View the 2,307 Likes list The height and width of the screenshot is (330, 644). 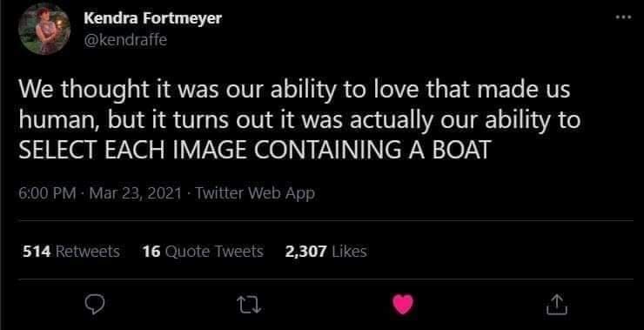click(326, 251)
